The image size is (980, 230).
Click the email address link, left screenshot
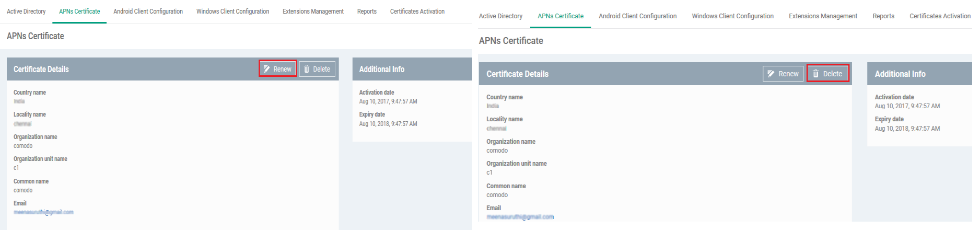tap(43, 212)
